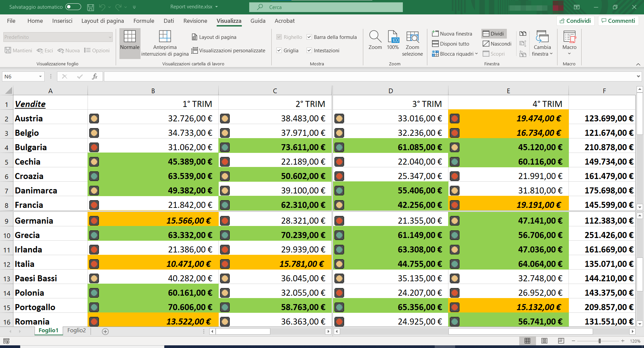Click the zoom slider handle

[599, 341]
